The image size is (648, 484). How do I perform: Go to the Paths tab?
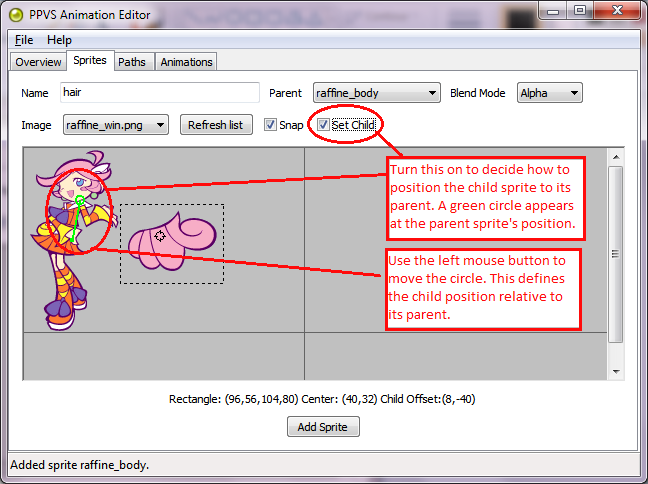(x=132, y=62)
